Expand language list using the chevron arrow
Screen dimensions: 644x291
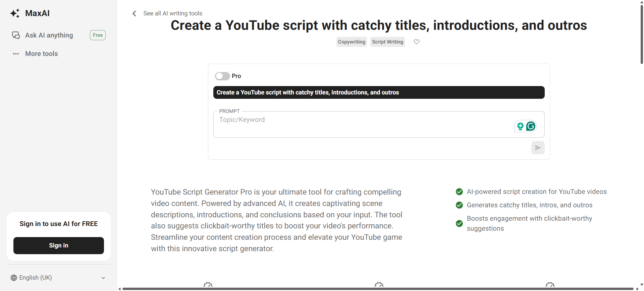[103, 278]
